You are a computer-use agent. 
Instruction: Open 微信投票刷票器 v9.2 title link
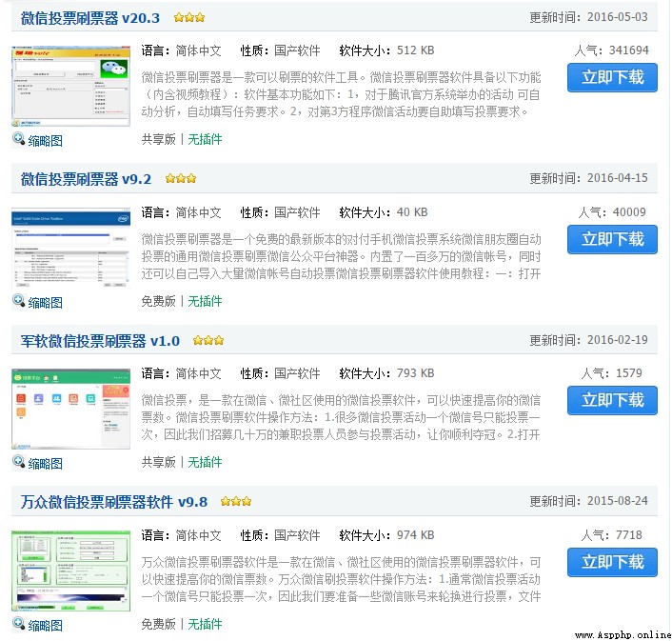coord(86,179)
